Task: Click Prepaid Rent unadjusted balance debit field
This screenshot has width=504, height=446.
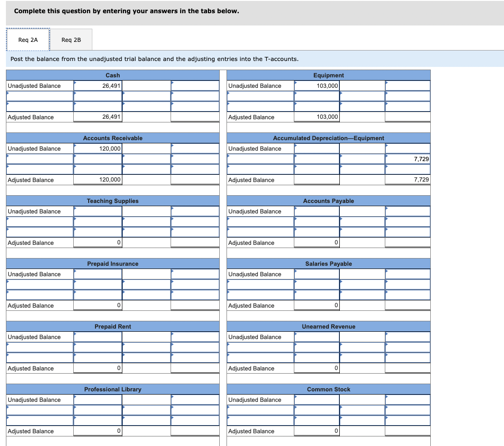Action: (x=98, y=337)
